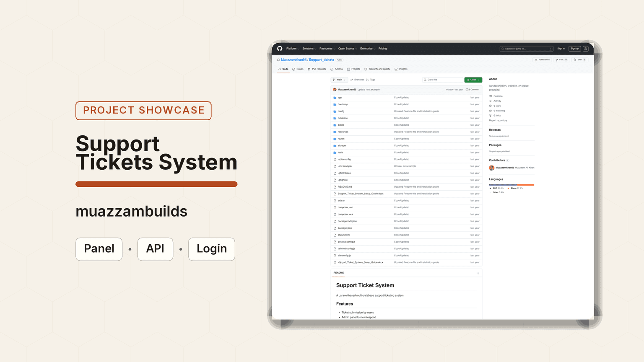Screen dimensions: 644x362
Task: Click the fork icon next to 0 forks
Action: click(491, 116)
